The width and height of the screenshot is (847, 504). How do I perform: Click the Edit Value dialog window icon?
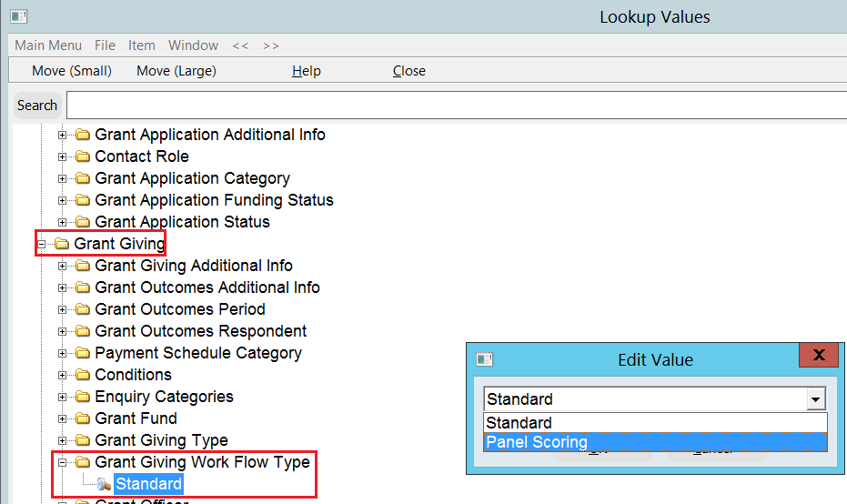[x=485, y=359]
